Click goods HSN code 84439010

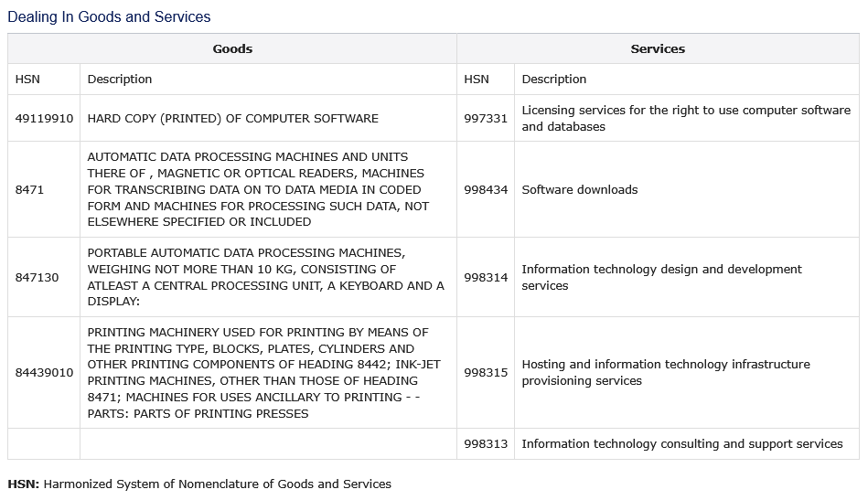tap(44, 373)
